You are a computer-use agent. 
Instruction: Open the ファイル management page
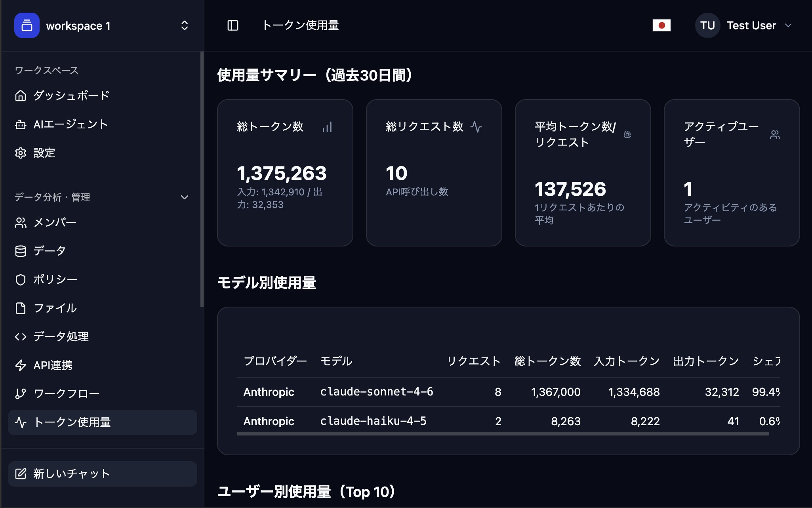pyautogui.click(x=55, y=308)
